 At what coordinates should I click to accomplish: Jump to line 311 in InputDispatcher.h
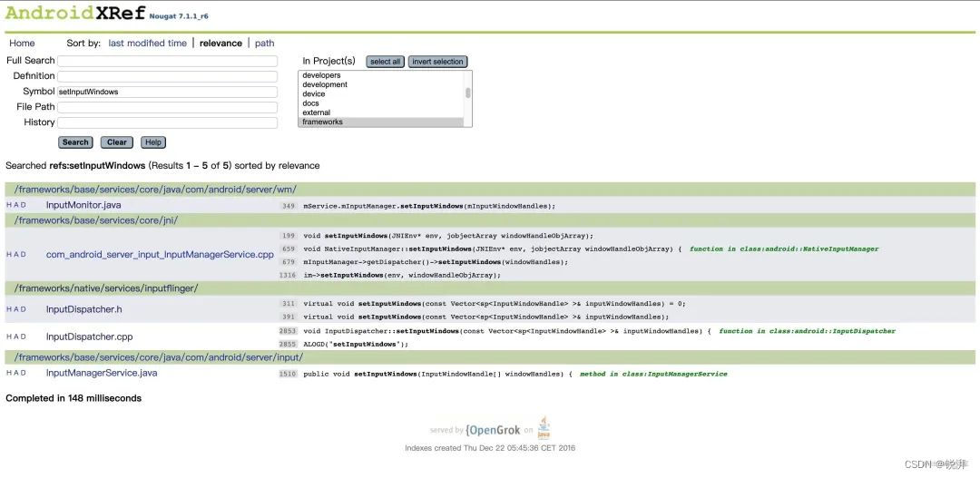(289, 304)
